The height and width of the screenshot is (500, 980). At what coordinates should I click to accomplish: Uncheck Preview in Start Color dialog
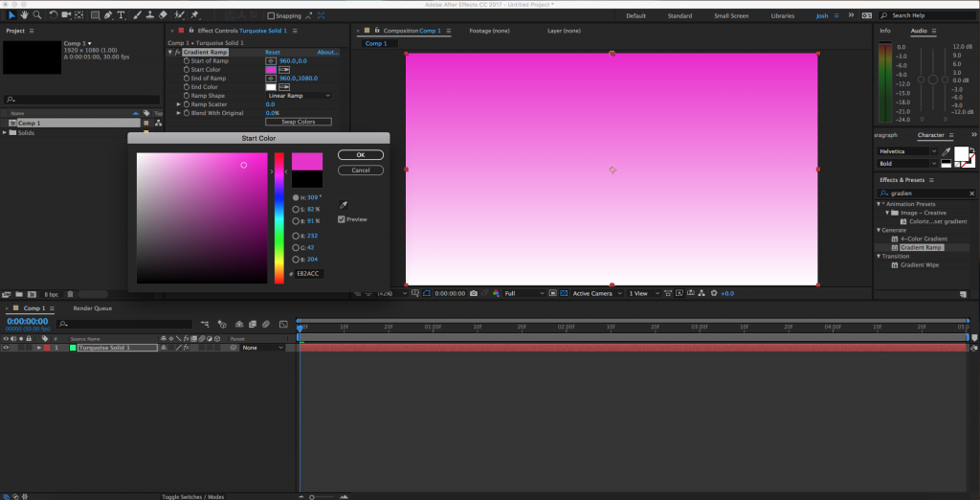tap(342, 219)
